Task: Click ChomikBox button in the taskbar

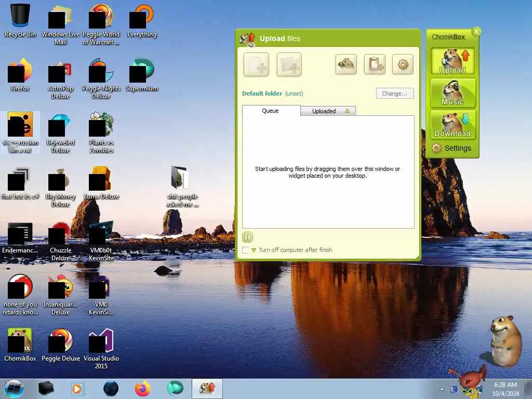Action: 207,389
